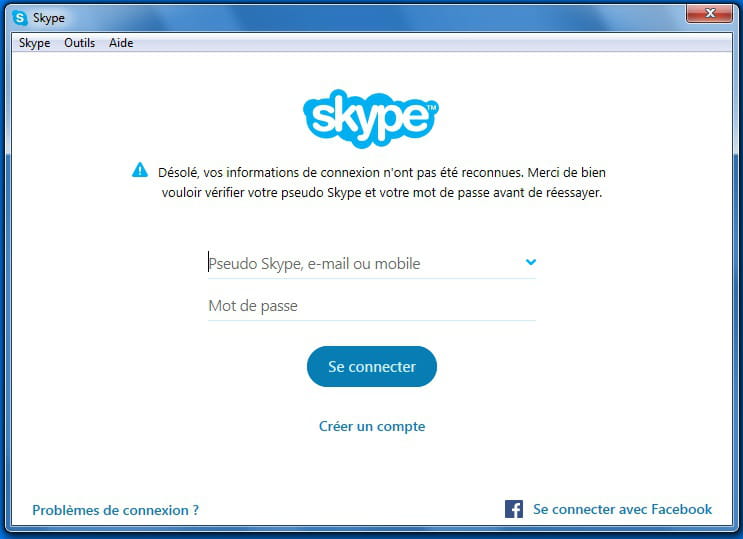
Task: Click the empty title bar area
Action: pyautogui.click(x=374, y=18)
